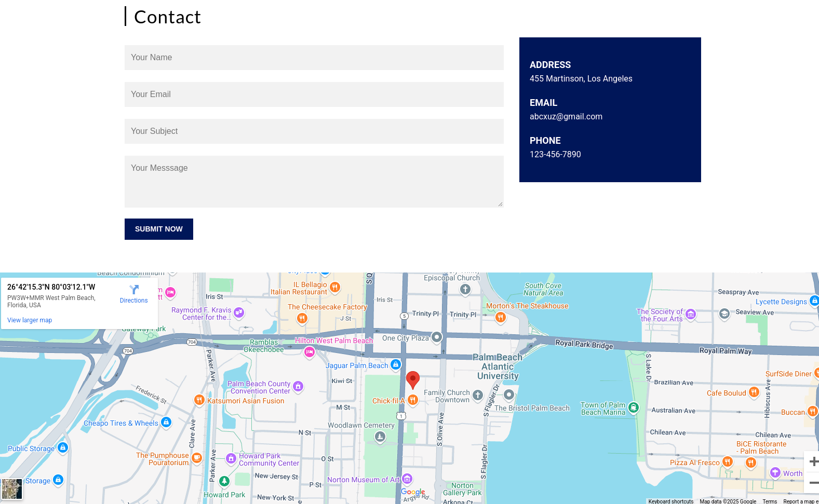This screenshot has width=819, height=504.
Task: Click the abcxuz@gmail.com email text
Action: tap(566, 117)
